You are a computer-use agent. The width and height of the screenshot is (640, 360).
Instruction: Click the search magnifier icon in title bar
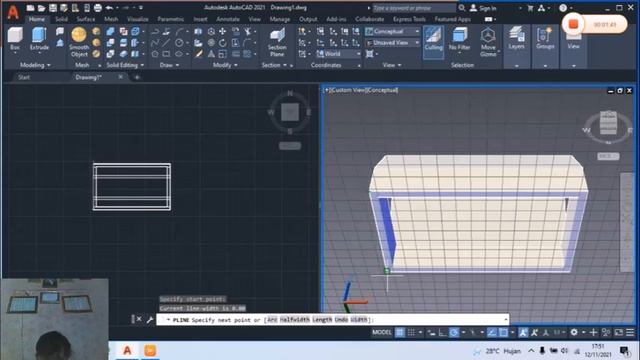(x=462, y=8)
